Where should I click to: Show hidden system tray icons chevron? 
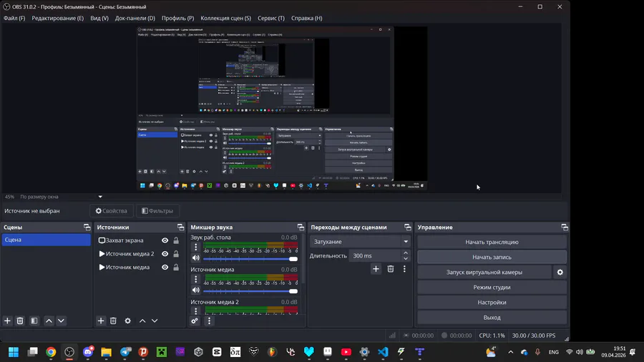tap(510, 352)
